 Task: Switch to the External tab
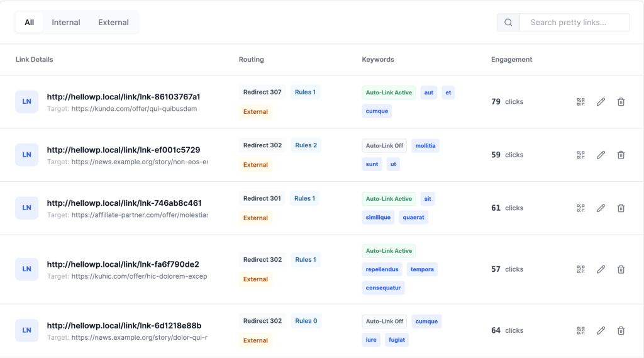pos(113,23)
